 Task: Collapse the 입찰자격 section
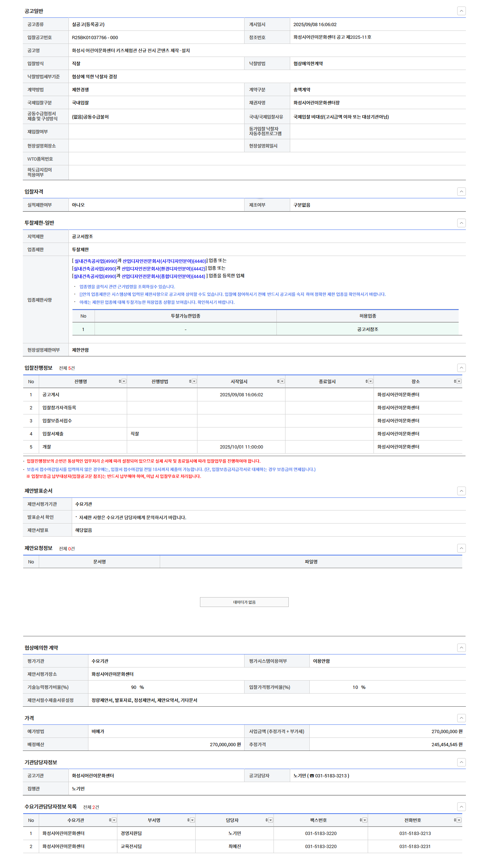[461, 191]
